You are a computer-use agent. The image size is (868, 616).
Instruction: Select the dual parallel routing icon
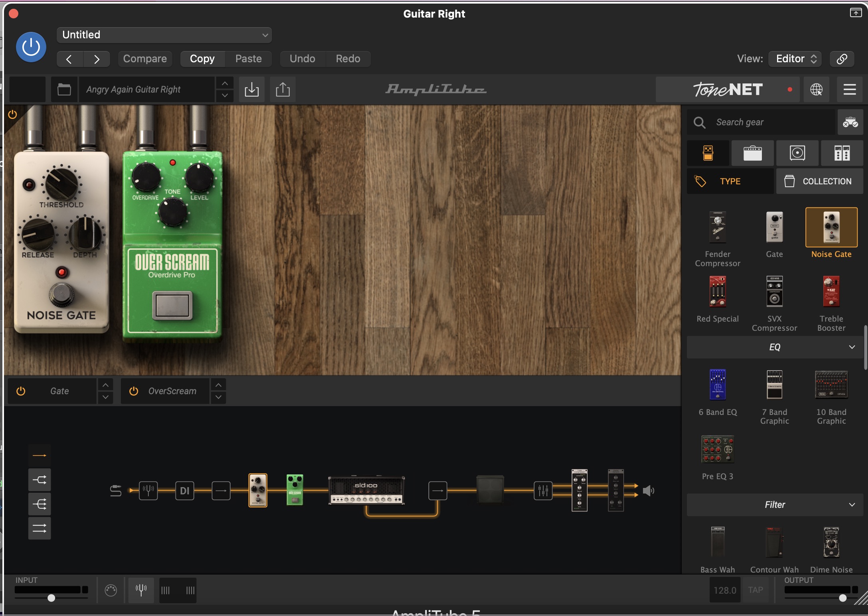pos(39,528)
